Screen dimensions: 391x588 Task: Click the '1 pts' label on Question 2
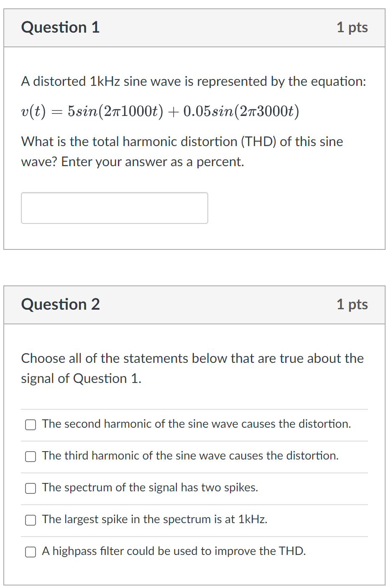point(352,305)
